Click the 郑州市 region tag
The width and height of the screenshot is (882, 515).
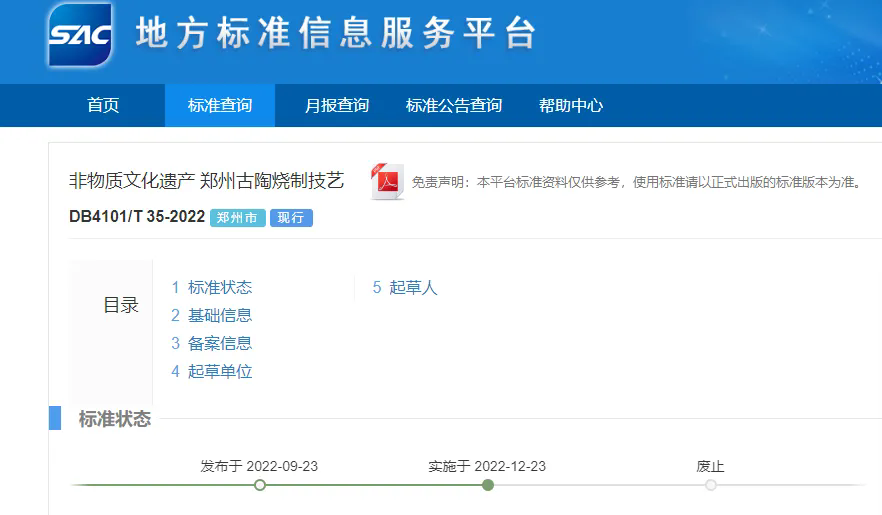pyautogui.click(x=237, y=218)
